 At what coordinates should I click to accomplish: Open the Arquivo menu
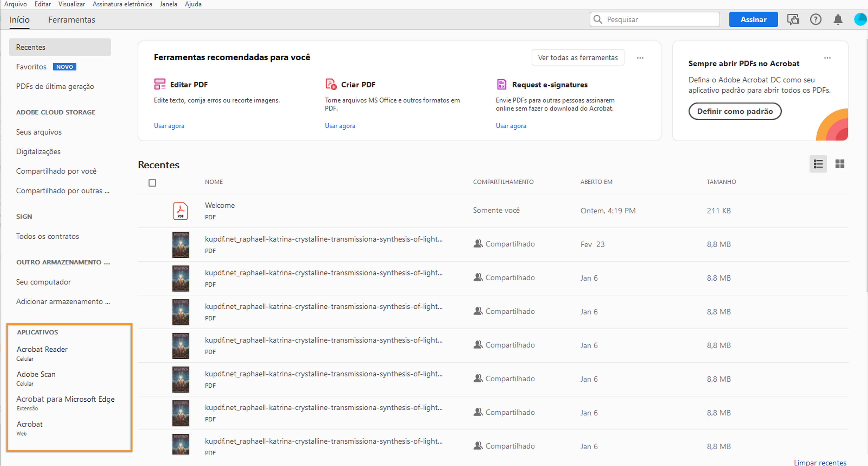click(x=15, y=4)
